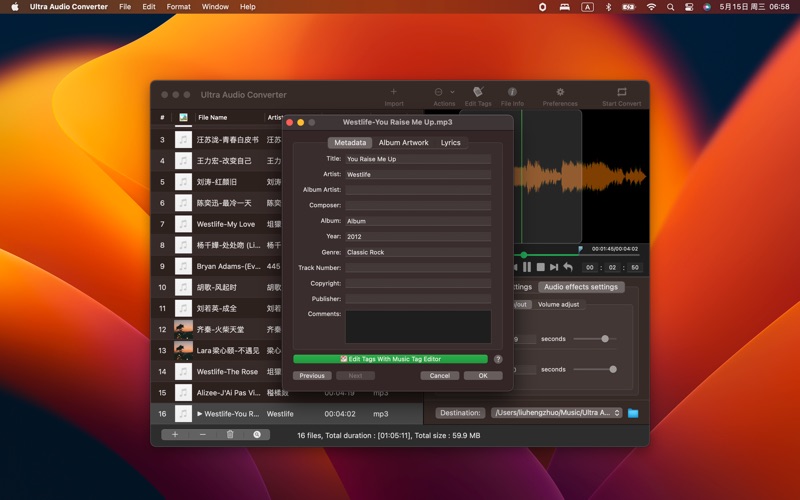The height and width of the screenshot is (500, 800).
Task: Click the File Info icon
Action: pos(512,94)
